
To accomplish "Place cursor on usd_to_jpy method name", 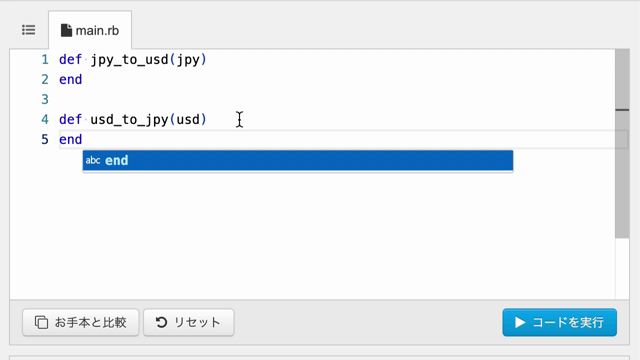I will (x=129, y=120).
